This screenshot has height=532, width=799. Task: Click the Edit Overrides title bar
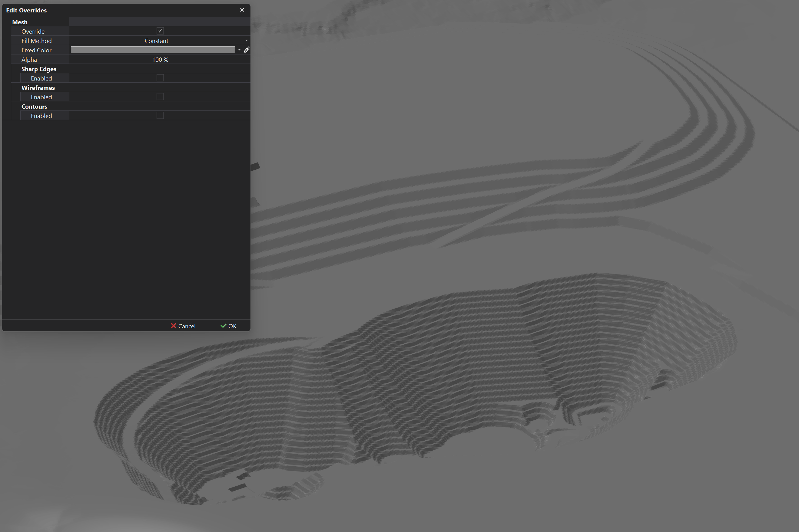pyautogui.click(x=102, y=10)
